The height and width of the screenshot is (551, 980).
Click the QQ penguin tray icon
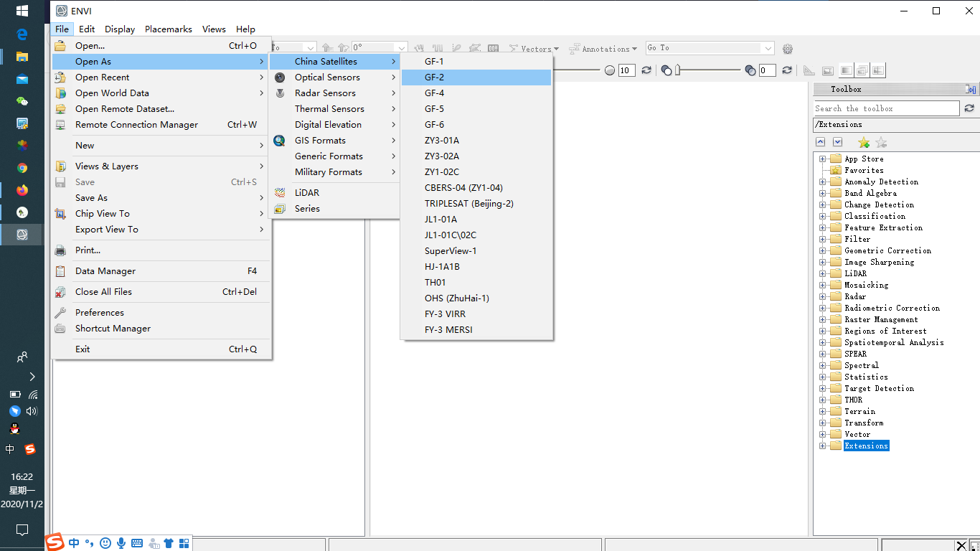point(14,428)
